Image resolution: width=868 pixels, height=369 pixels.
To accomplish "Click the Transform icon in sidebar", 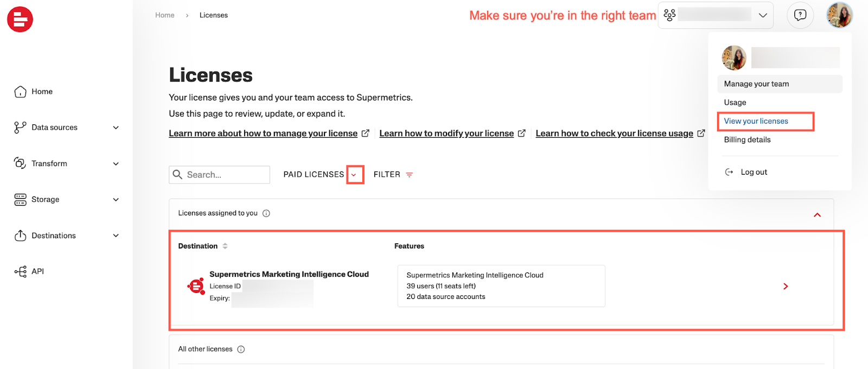I will (20, 163).
